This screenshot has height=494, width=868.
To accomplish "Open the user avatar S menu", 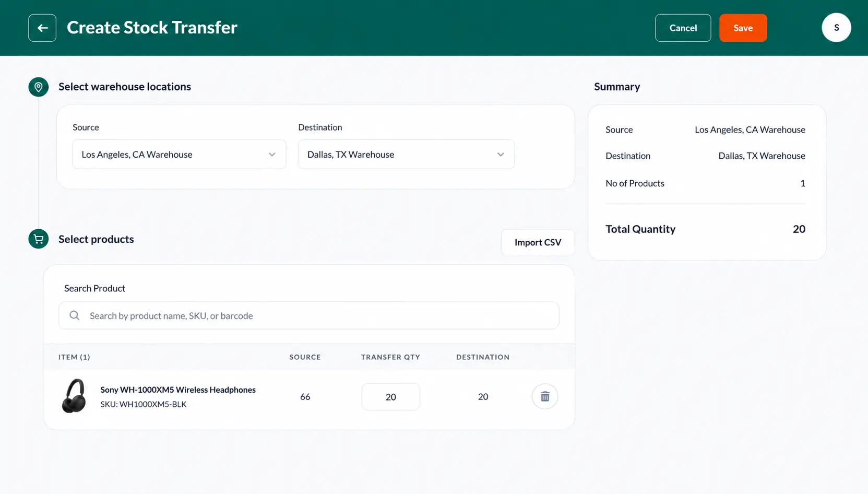I will (836, 28).
